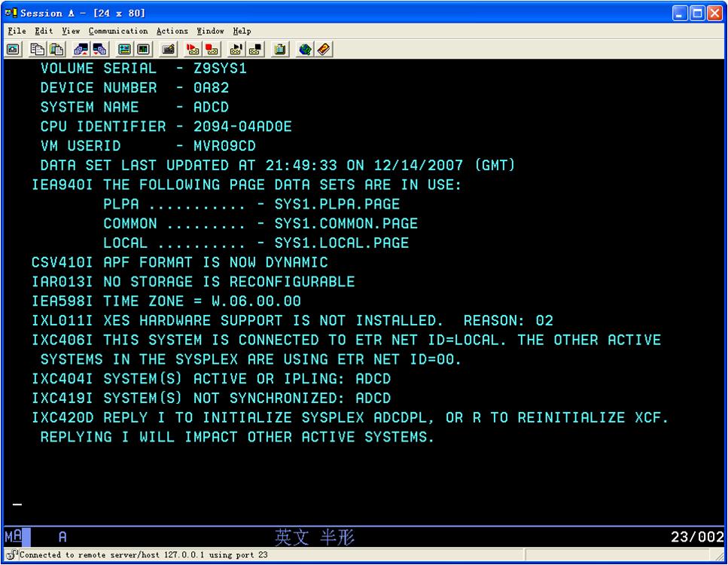This screenshot has width=728, height=565.
Task: Click the "REPLYING I WILL IMPACT" line
Action: [237, 437]
